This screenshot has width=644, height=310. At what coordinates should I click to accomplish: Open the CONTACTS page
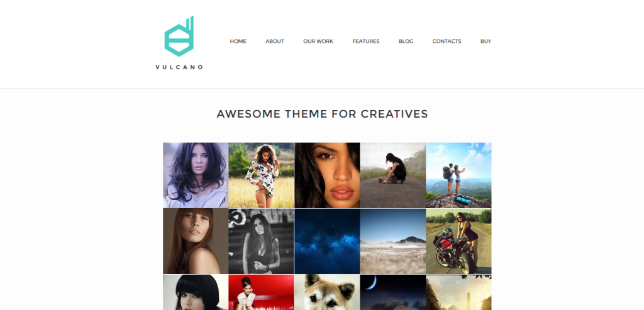click(x=447, y=41)
